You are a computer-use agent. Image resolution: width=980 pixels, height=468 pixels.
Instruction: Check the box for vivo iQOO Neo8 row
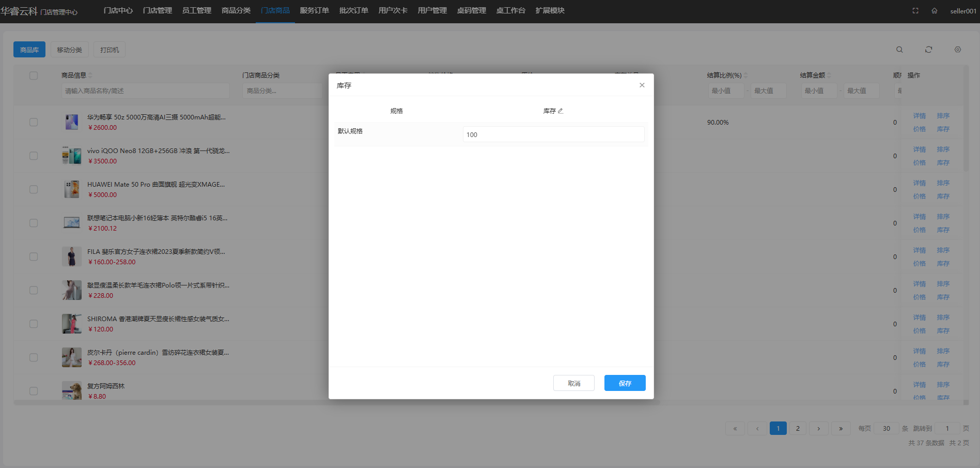[34, 156]
